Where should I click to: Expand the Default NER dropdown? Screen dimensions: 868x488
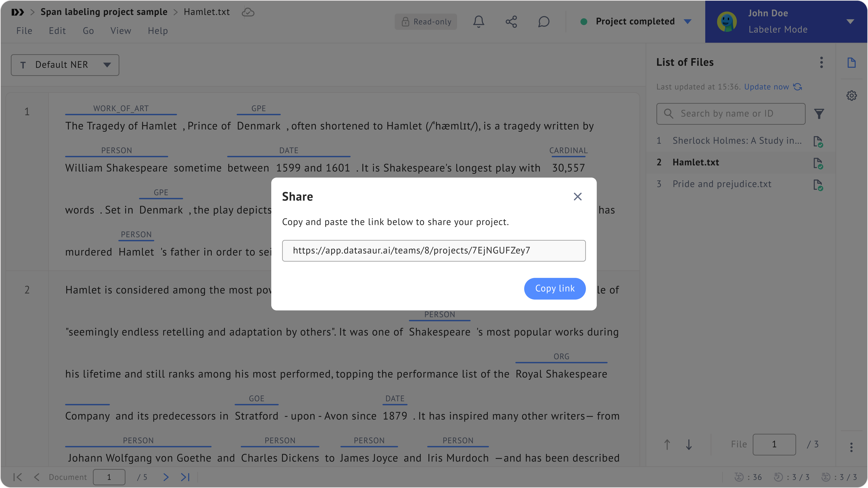point(65,65)
